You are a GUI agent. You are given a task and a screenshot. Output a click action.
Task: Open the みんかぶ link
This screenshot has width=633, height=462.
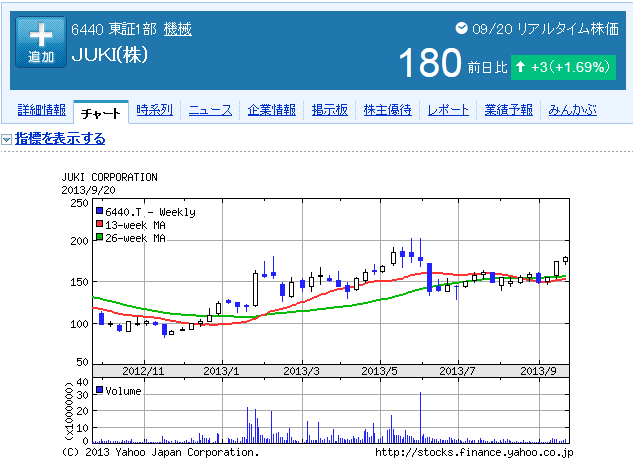[x=572, y=110]
